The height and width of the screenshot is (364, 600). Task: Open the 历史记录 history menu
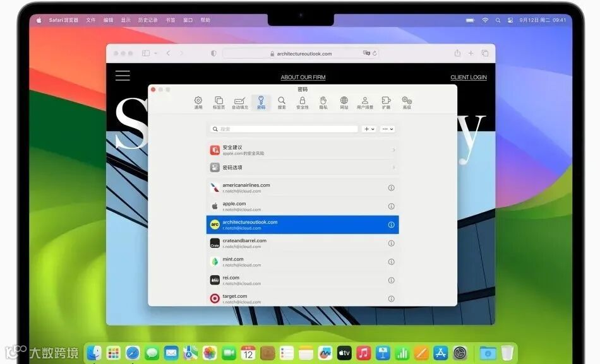point(148,20)
